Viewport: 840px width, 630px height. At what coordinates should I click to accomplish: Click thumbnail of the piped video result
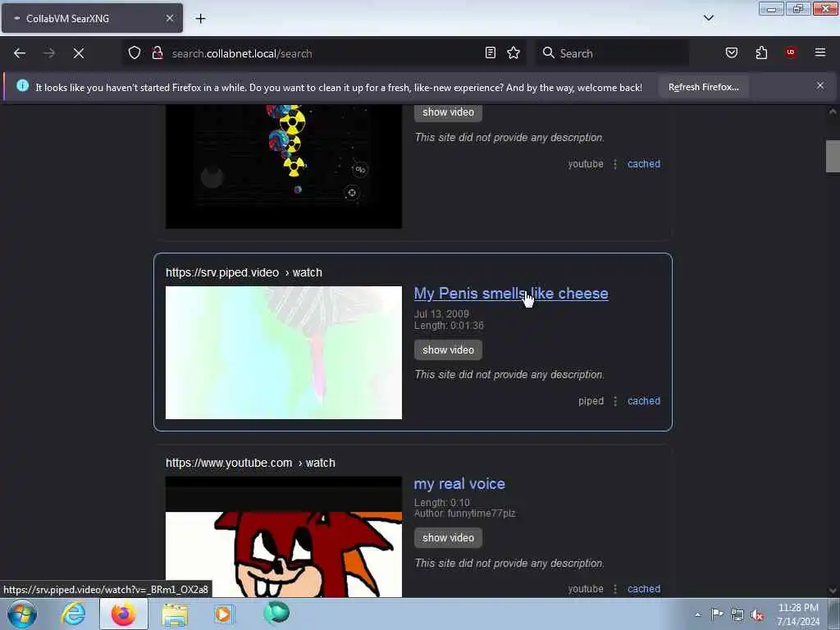click(283, 353)
